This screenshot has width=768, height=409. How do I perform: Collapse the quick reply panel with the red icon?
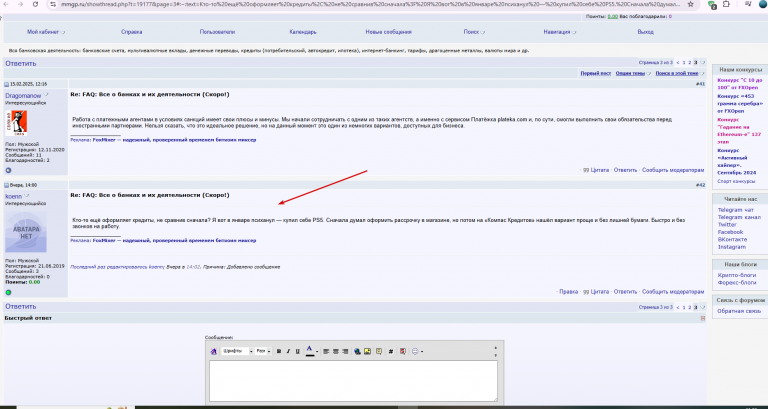(703, 318)
